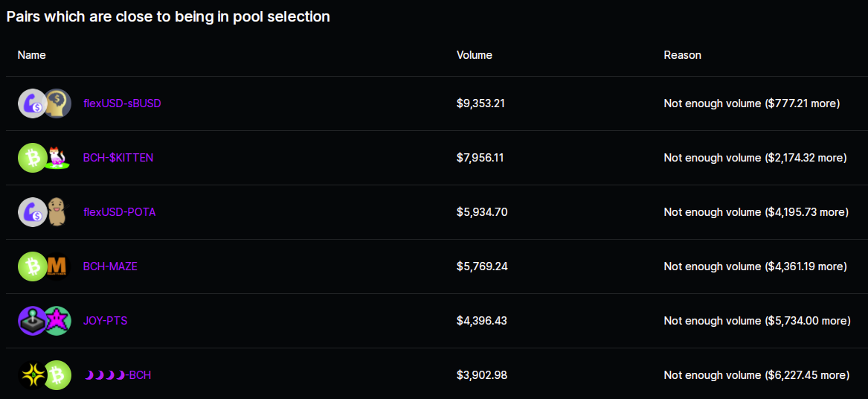Click the POTA potato token icon

click(57, 212)
